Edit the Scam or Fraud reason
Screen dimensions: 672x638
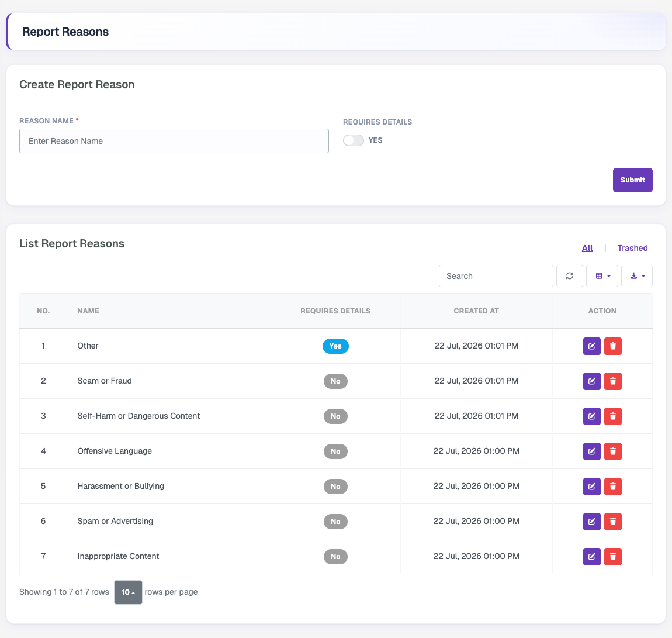coord(591,381)
